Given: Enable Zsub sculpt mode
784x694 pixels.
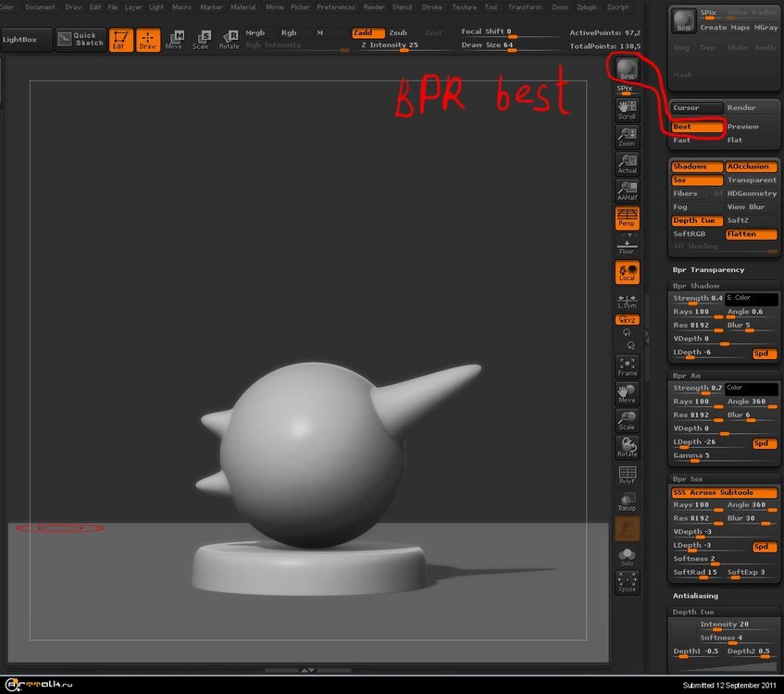Looking at the screenshot, I should click(x=402, y=33).
